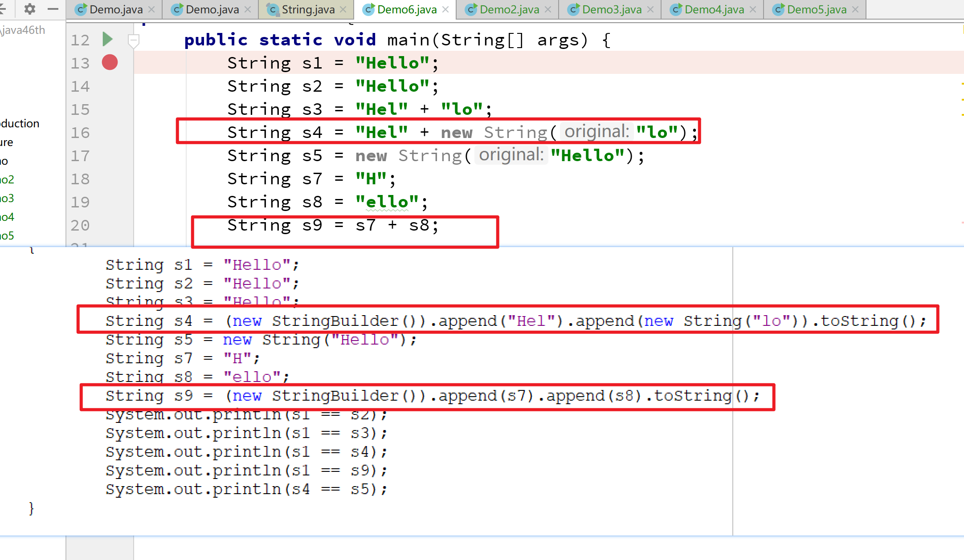Click the 'original:' parameter hint on line 17

[511, 155]
